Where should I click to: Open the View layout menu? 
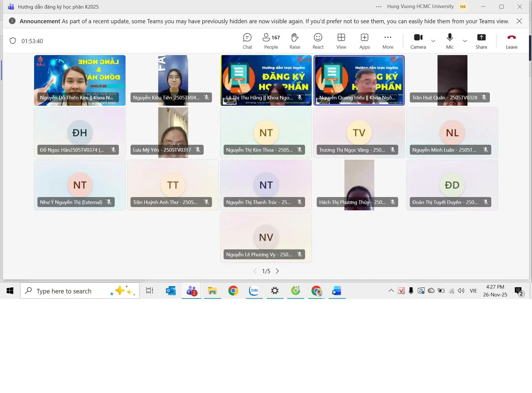pos(341,41)
